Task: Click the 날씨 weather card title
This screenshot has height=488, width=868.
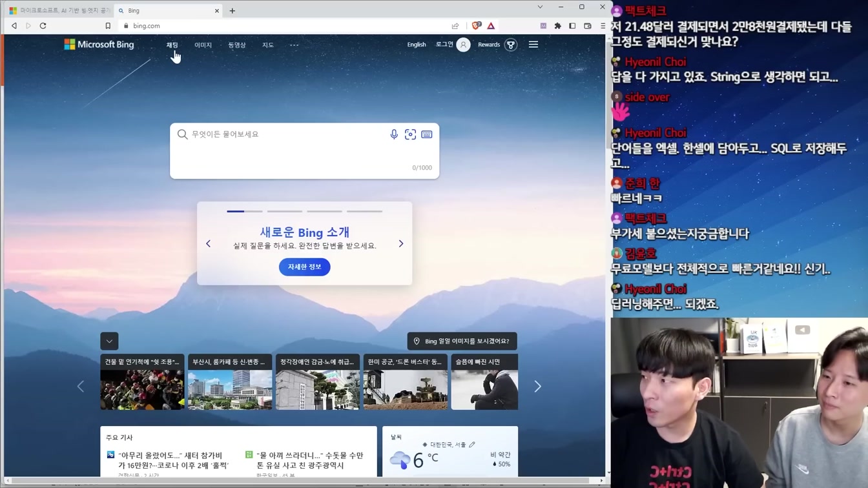Action: tap(396, 438)
